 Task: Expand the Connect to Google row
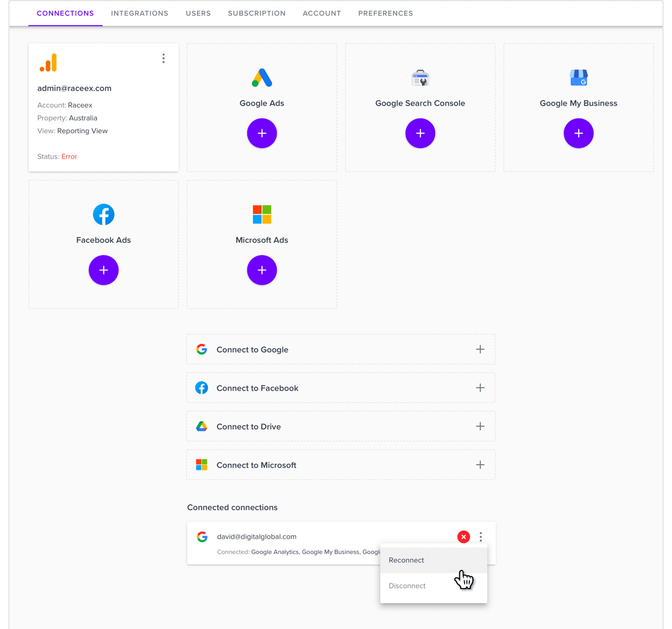480,349
